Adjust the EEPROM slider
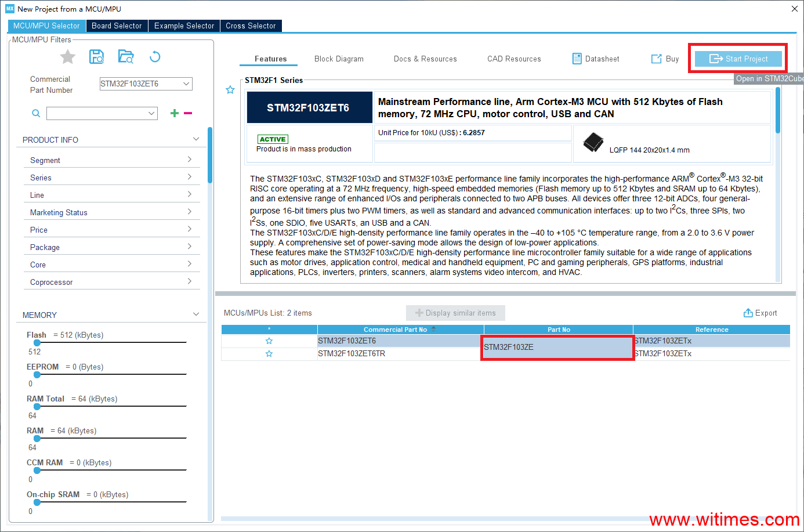This screenshot has height=532, width=804. (x=37, y=375)
